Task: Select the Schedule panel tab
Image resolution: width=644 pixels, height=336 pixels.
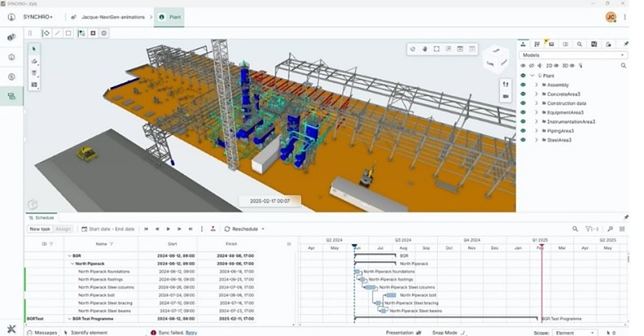Action: coord(40,218)
